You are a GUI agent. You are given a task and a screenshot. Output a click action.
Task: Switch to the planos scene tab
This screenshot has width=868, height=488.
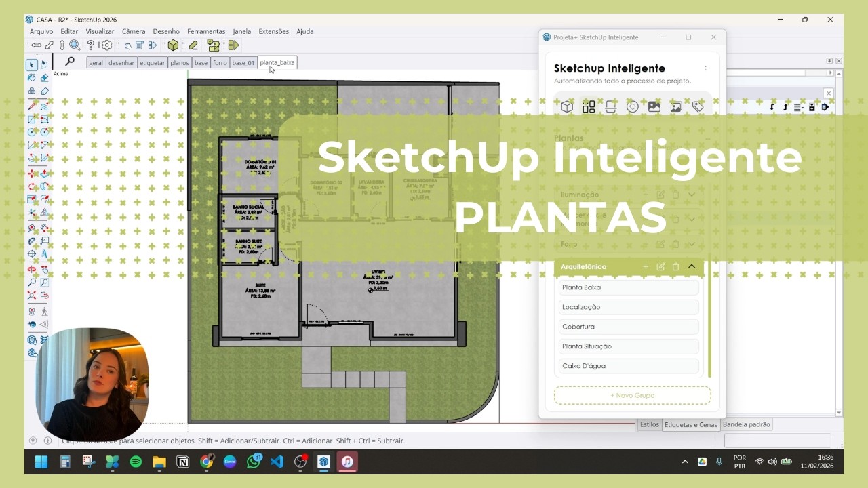[x=180, y=62]
